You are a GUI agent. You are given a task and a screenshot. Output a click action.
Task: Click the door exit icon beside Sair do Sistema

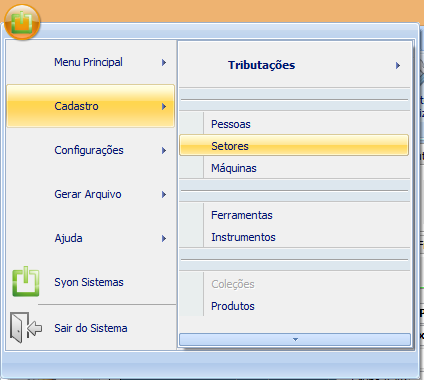[26, 327]
